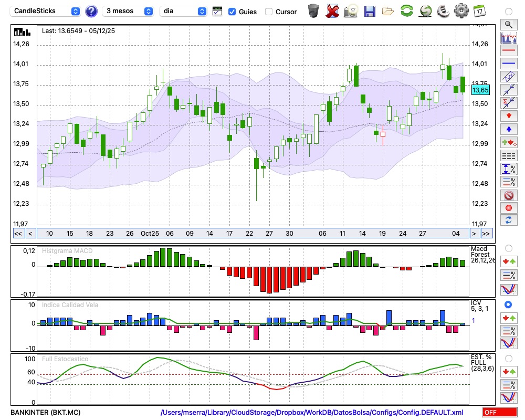
Task: Click the blue floppy disk save icon
Action: coord(370,10)
